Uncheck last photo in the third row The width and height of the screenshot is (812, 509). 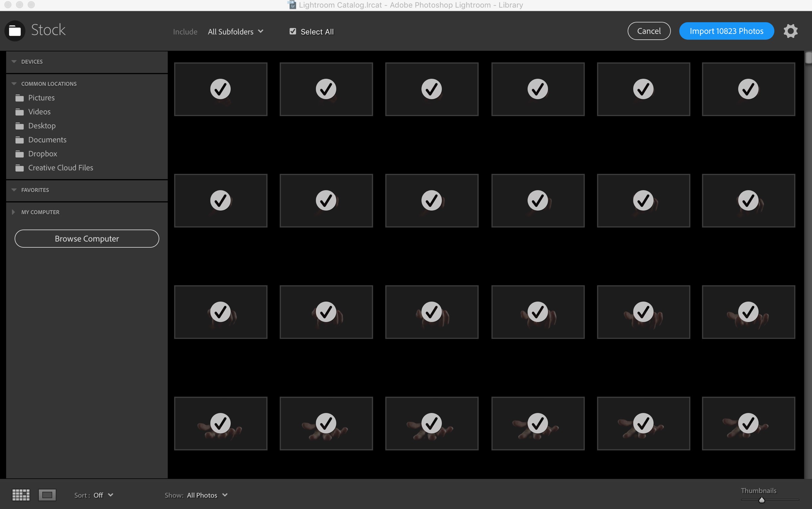[x=748, y=312]
